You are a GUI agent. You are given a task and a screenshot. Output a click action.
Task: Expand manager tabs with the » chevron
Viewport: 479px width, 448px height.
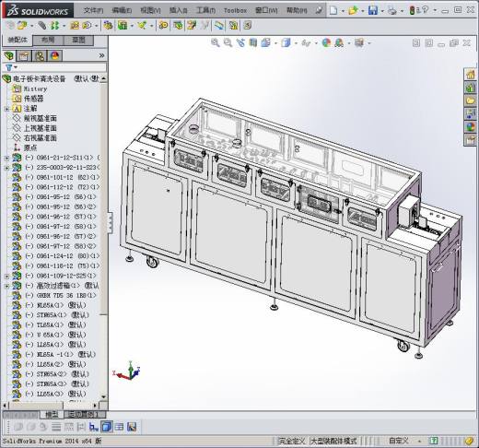[x=102, y=55]
